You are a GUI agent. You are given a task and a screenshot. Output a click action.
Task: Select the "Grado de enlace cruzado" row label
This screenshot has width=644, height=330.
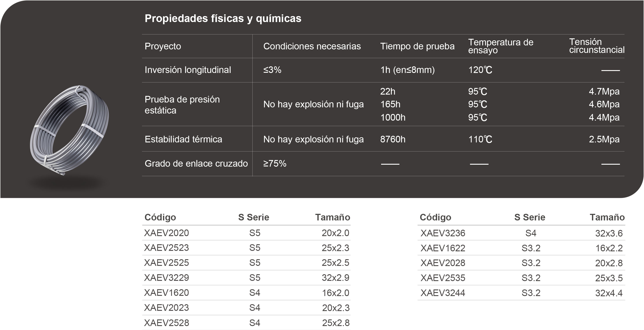coord(196,163)
